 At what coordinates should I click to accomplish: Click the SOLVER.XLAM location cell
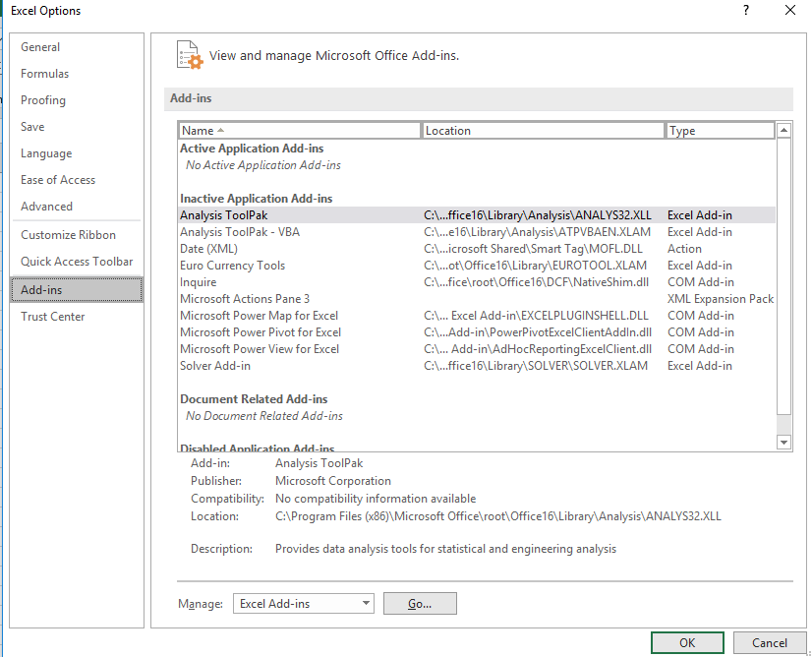[x=536, y=366]
